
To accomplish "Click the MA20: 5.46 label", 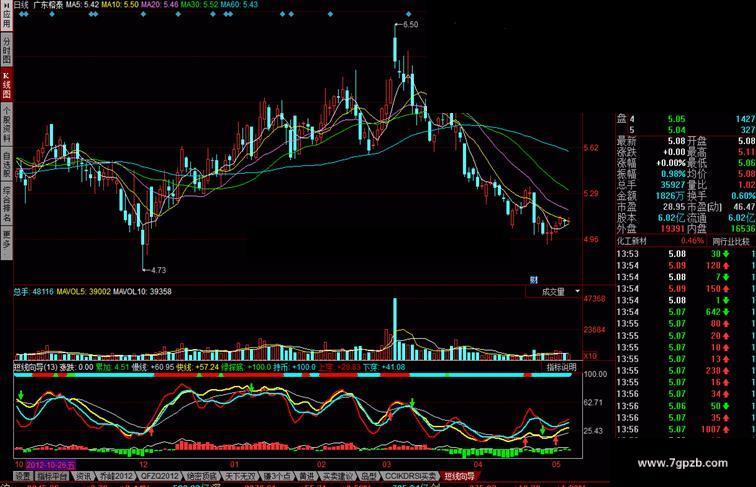I will [x=159, y=5].
